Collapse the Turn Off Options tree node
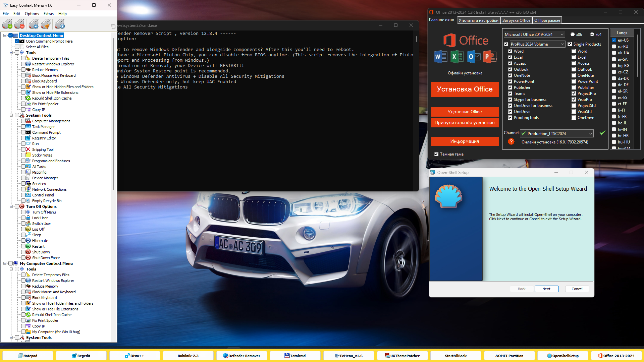This screenshot has height=362, width=644. pos(11,206)
